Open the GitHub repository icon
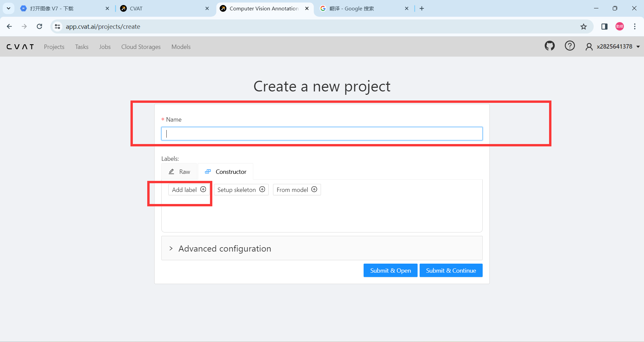 549,46
